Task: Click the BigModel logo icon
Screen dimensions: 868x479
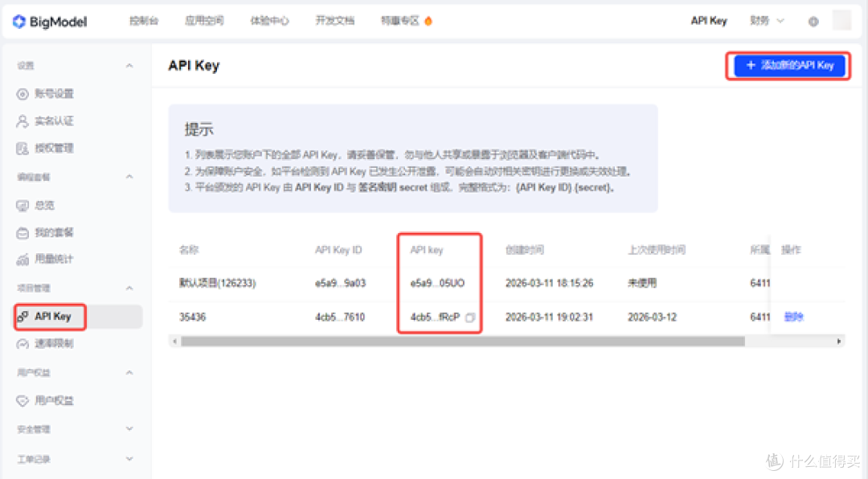Action: point(19,22)
